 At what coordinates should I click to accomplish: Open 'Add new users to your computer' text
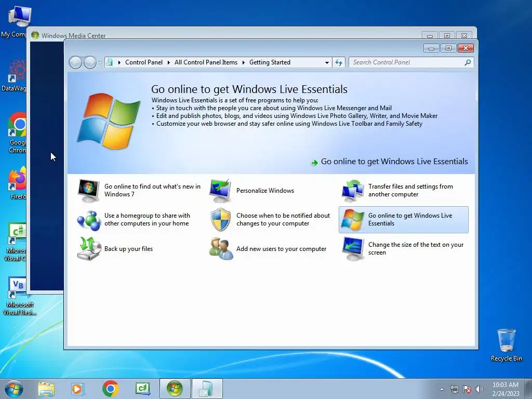[281, 249]
